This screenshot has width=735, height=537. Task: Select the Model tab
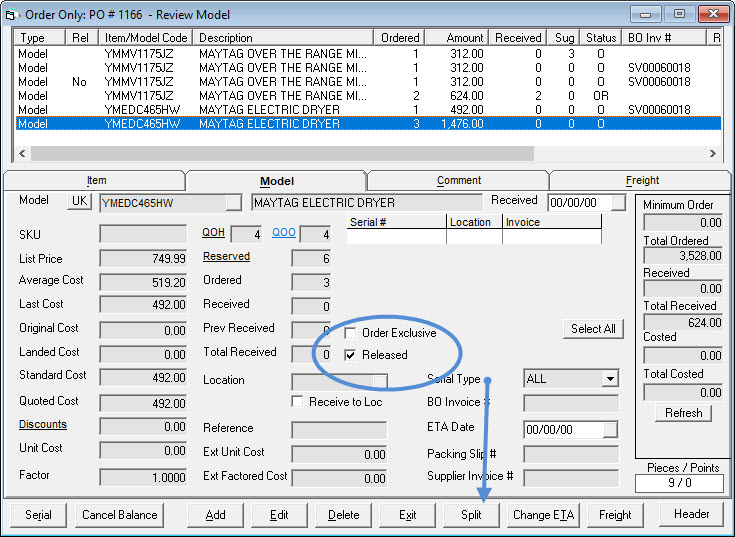coord(277,181)
